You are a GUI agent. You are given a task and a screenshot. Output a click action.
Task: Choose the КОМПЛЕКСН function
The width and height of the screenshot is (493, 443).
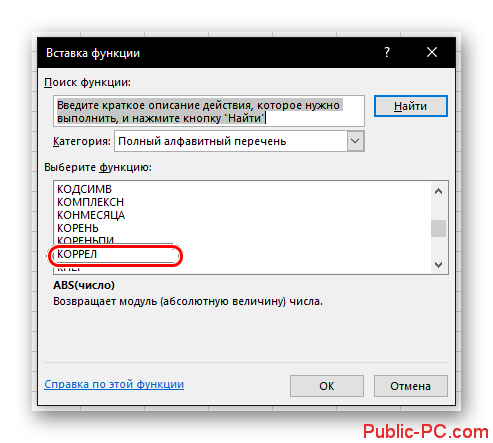click(90, 202)
